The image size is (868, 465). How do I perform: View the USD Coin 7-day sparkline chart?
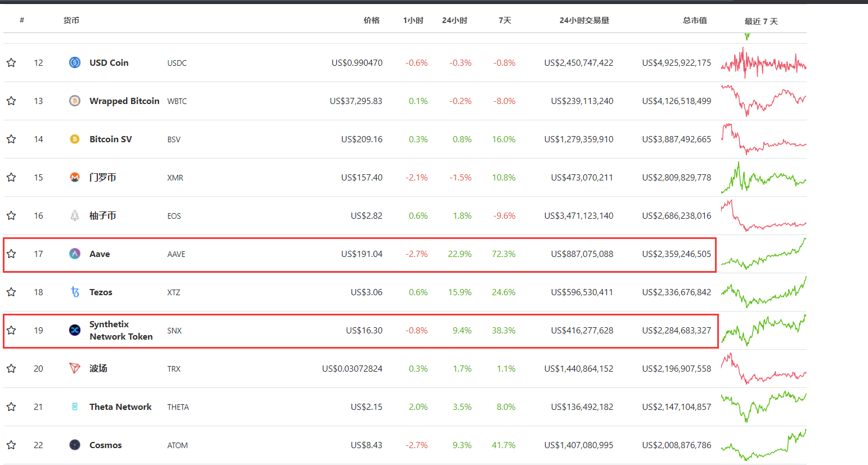point(763,62)
